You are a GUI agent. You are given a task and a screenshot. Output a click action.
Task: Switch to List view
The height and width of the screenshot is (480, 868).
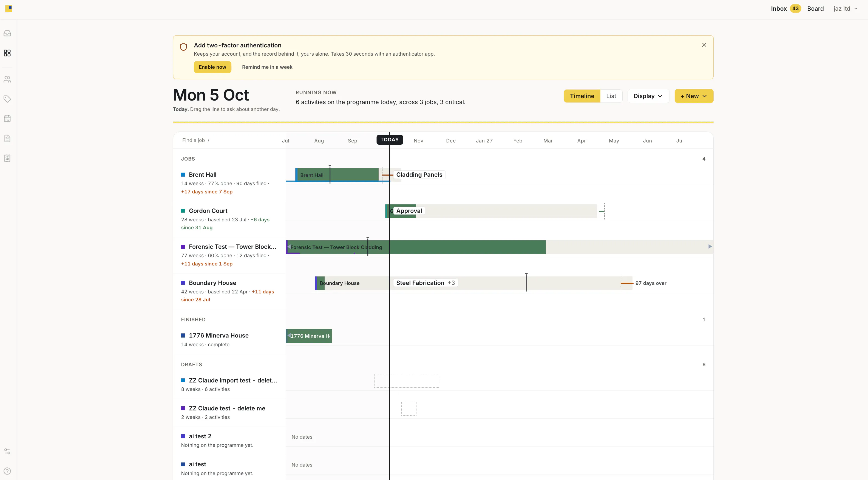pyautogui.click(x=611, y=96)
